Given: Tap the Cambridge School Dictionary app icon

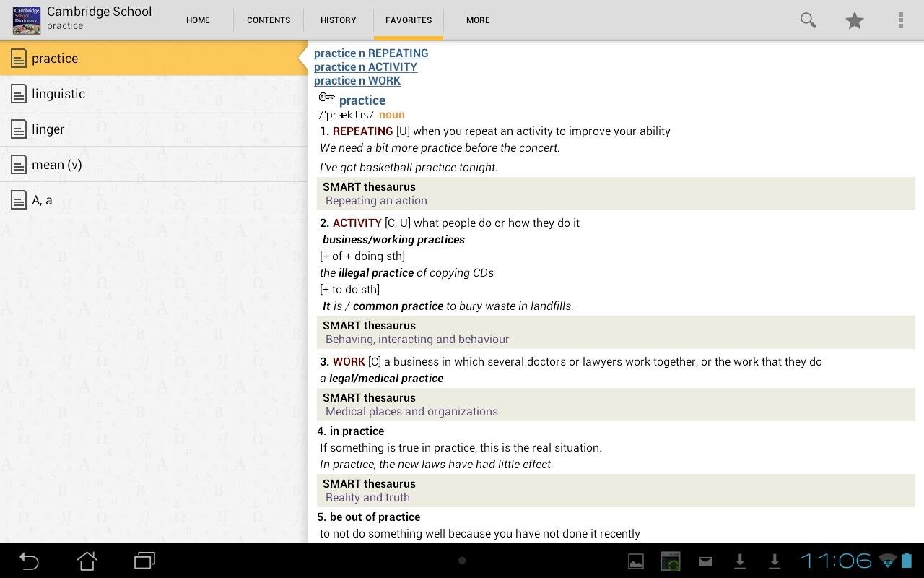Looking at the screenshot, I should pos(27,20).
